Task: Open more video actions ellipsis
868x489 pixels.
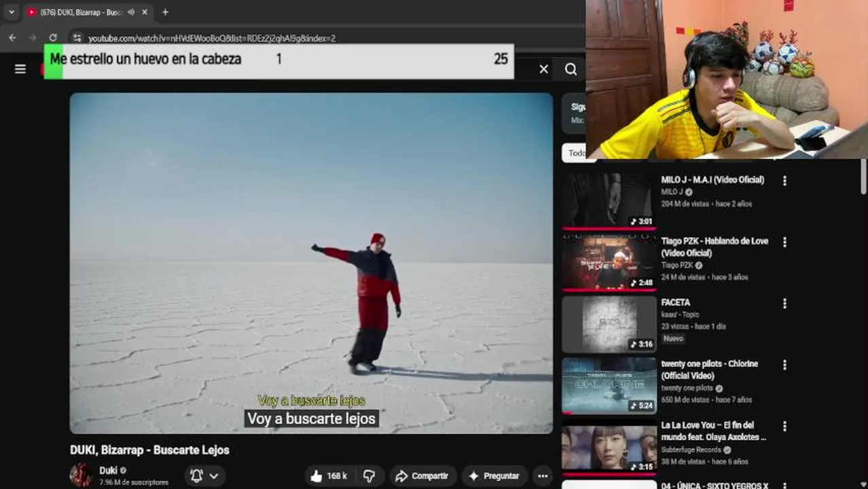Action: coord(543,476)
